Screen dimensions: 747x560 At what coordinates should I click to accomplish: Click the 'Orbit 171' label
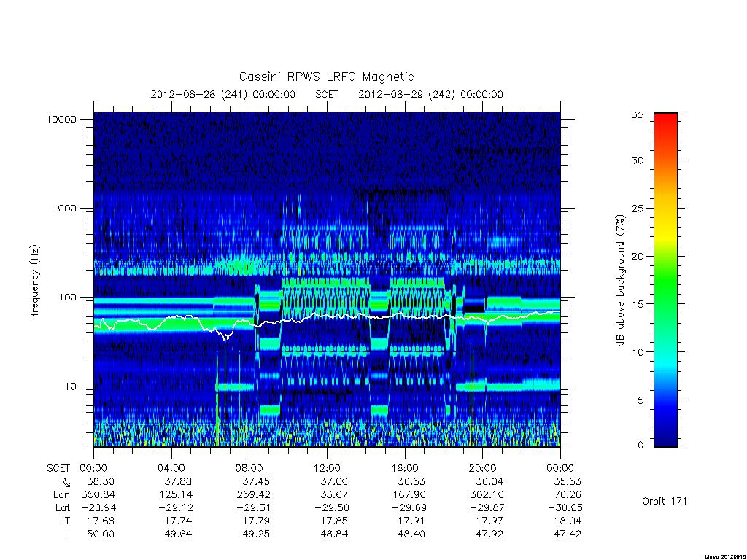[665, 501]
